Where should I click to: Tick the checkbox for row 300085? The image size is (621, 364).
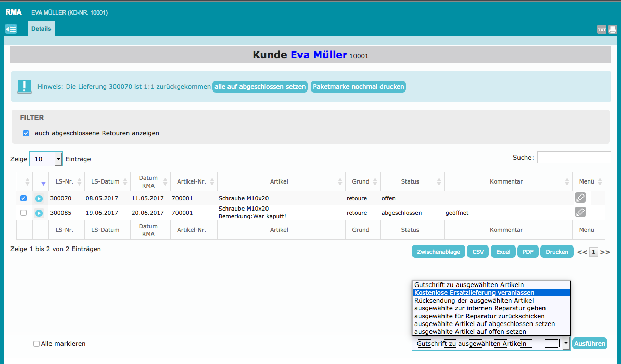point(23,213)
